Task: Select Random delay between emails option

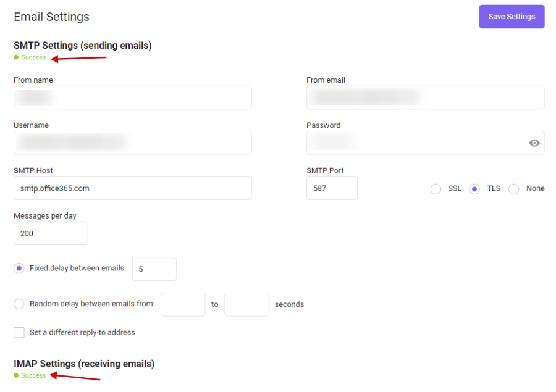Action: 19,304
